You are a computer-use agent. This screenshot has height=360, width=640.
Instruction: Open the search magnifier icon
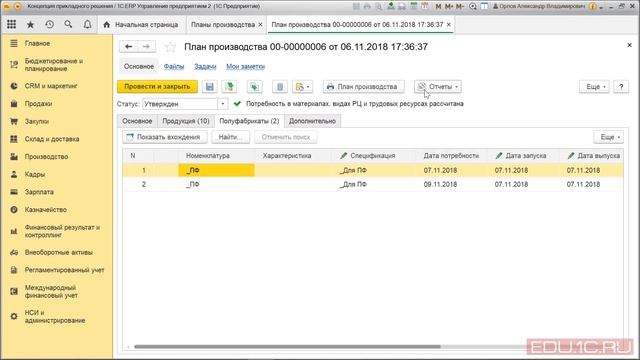68,24
